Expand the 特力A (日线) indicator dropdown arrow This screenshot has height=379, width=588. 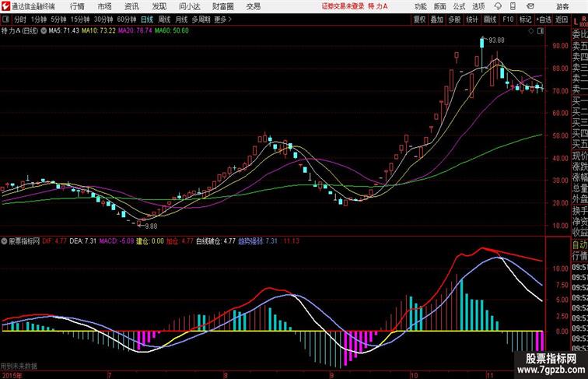[x=44, y=31]
